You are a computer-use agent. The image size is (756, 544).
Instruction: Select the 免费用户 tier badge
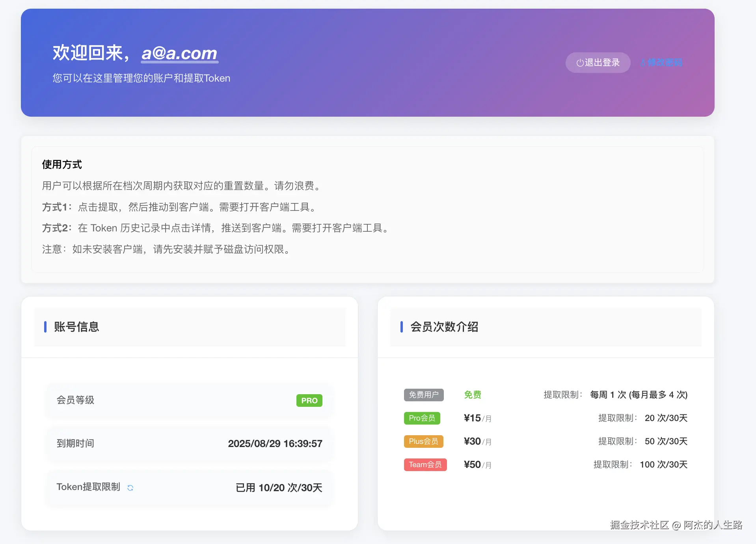pos(424,395)
